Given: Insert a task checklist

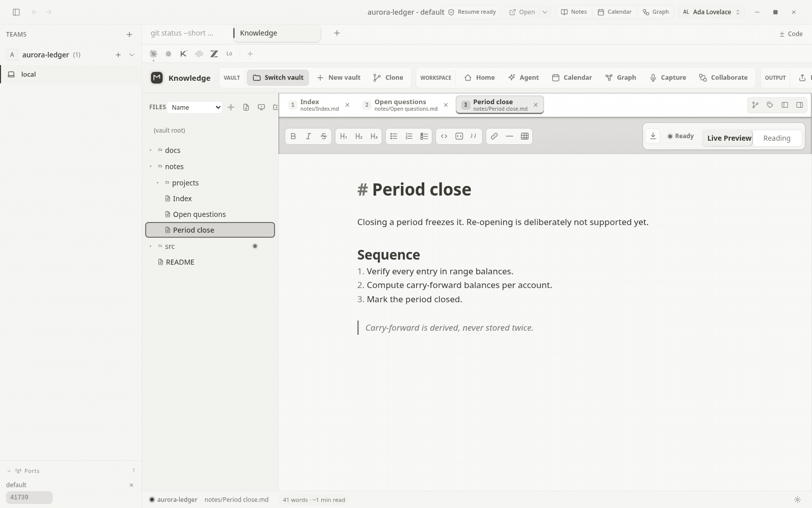Looking at the screenshot, I should [x=424, y=136].
